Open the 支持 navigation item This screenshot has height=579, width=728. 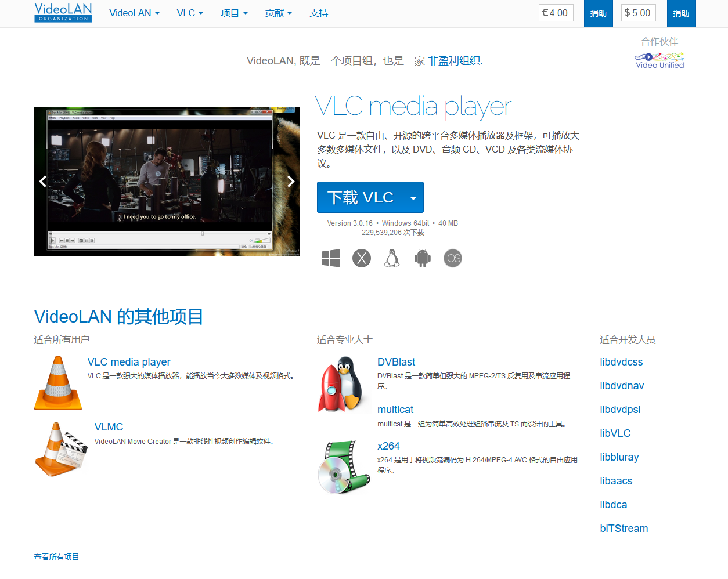tap(319, 13)
